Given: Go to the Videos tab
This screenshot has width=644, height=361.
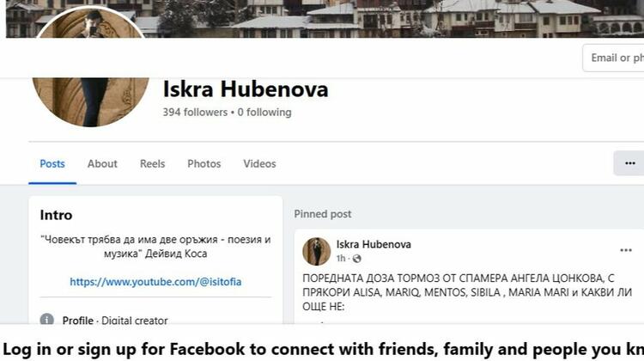Looking at the screenshot, I should (x=259, y=163).
